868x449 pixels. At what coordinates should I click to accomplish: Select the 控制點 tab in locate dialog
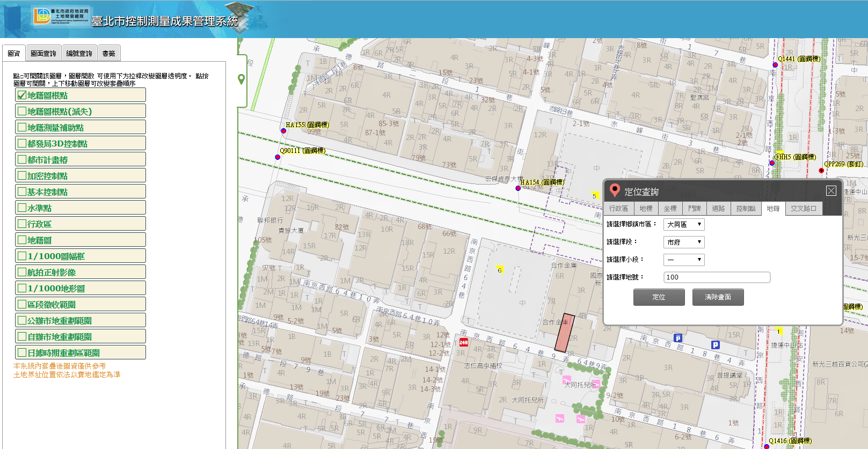point(746,209)
